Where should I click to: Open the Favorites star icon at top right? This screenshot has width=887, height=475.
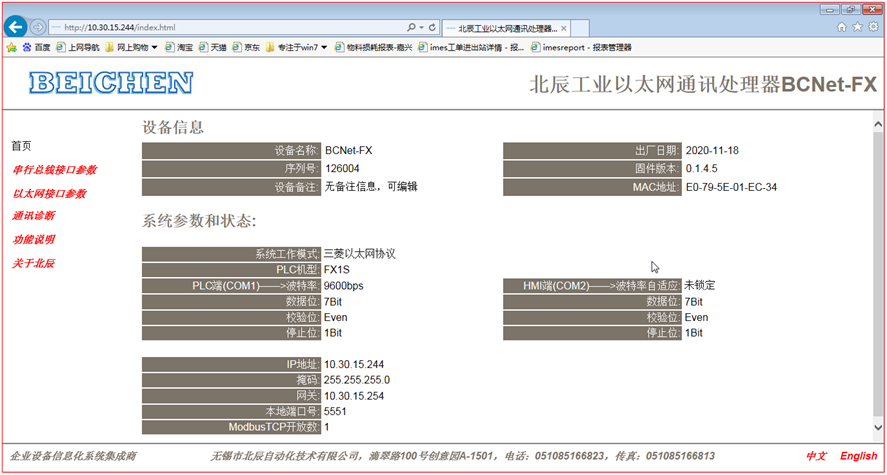click(x=858, y=27)
